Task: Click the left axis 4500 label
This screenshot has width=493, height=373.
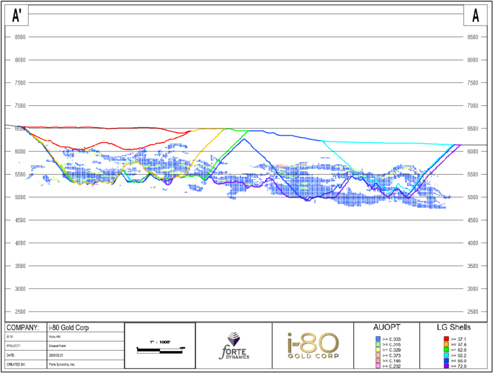Action: pos(20,220)
